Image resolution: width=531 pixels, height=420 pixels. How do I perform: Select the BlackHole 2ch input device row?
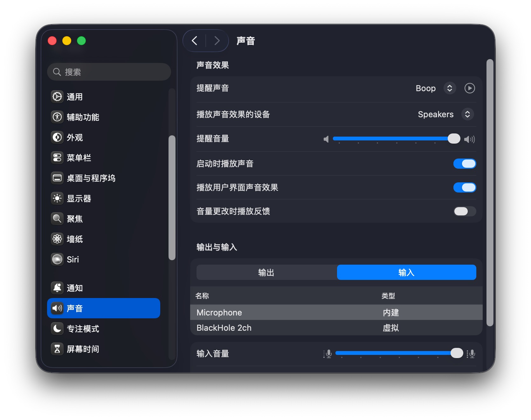pos(336,328)
